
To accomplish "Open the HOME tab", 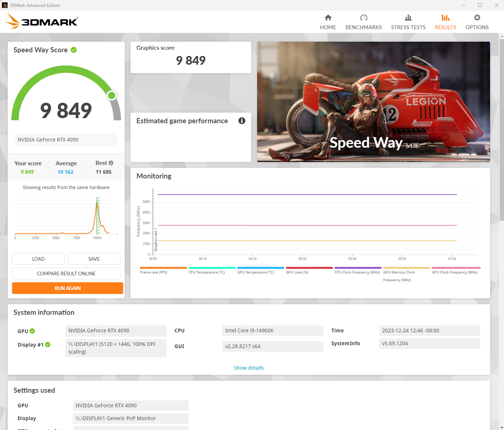I will [x=328, y=22].
